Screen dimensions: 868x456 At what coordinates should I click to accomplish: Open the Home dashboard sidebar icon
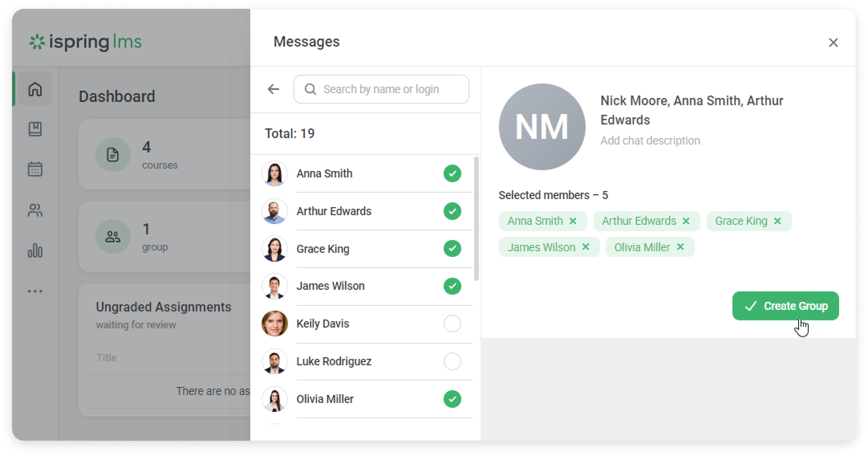point(35,89)
